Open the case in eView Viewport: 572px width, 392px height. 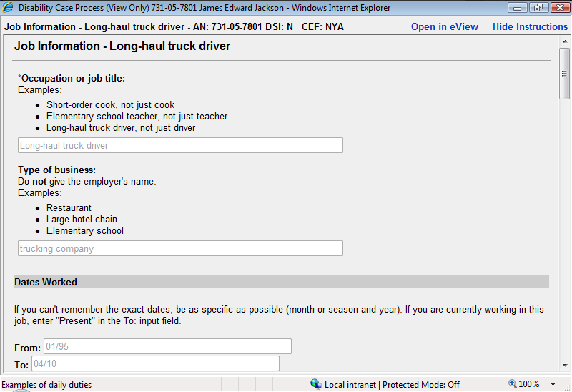444,26
